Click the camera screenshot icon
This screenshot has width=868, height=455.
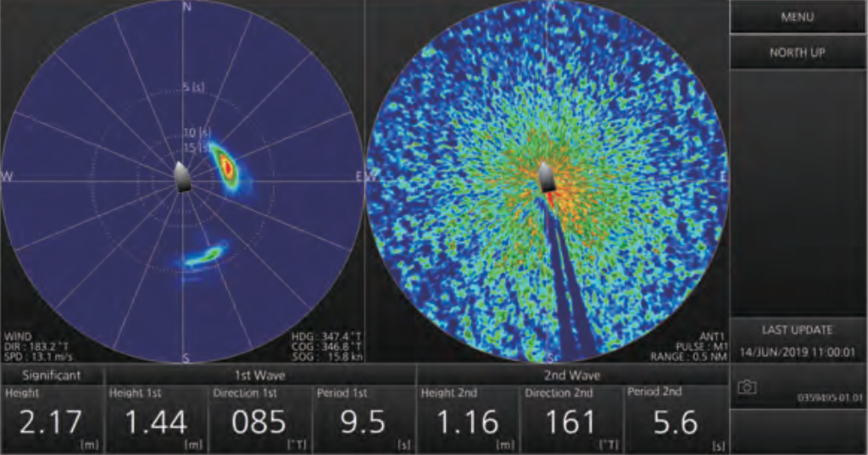pyautogui.click(x=746, y=387)
